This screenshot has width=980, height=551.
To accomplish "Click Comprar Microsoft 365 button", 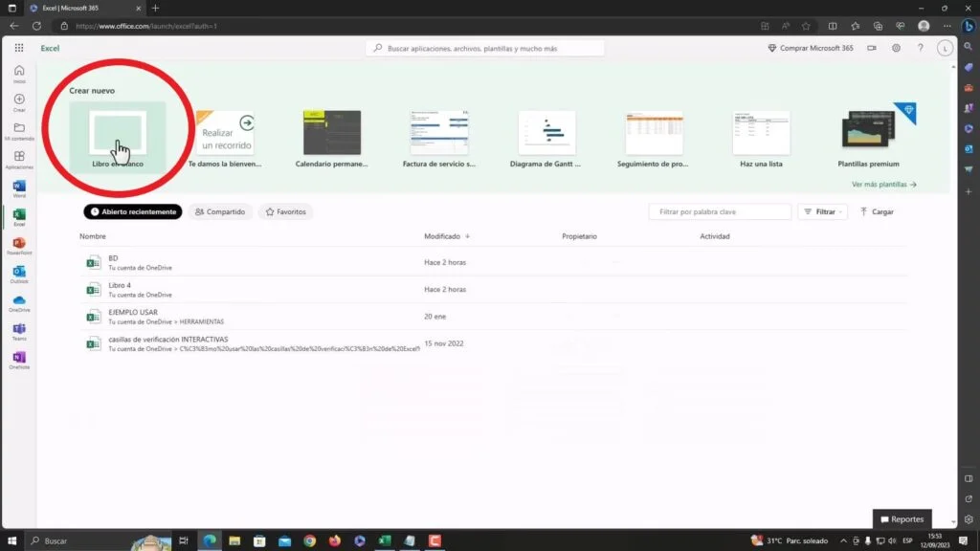I will coord(810,48).
